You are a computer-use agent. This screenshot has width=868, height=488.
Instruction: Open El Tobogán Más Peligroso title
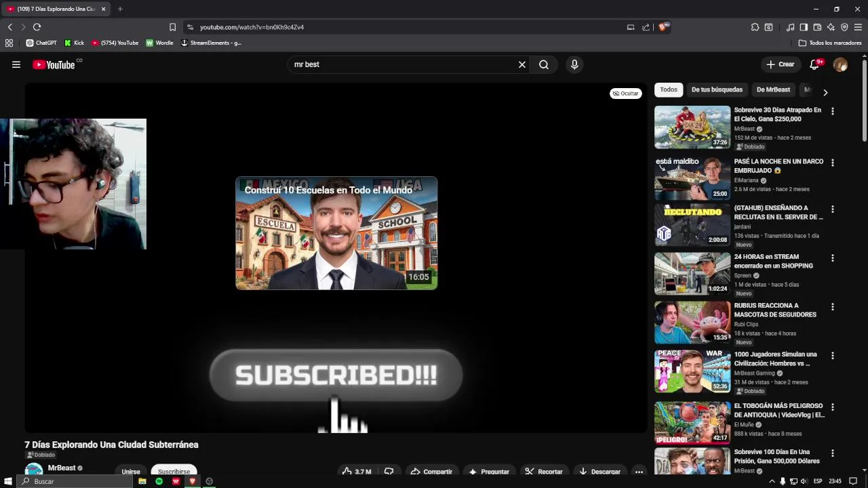pyautogui.click(x=779, y=410)
